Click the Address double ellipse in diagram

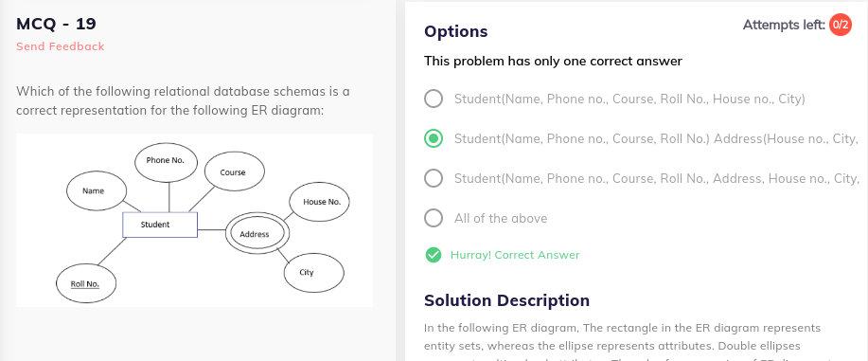tap(257, 234)
